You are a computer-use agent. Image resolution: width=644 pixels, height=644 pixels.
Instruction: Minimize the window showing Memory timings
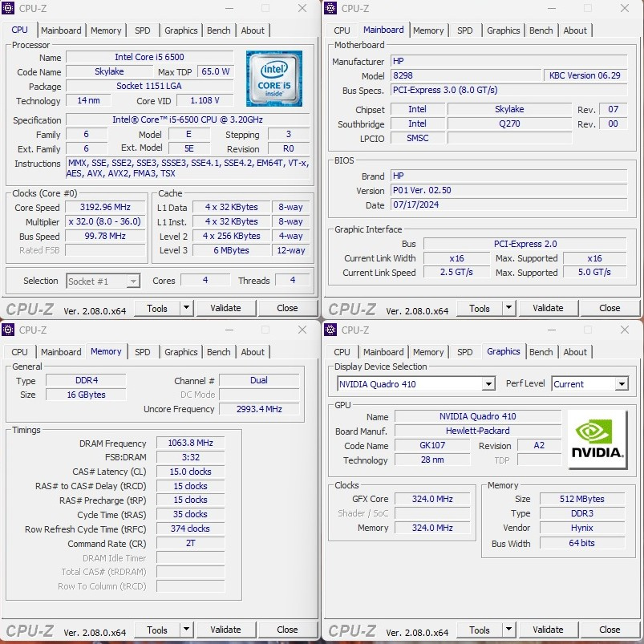click(x=228, y=330)
